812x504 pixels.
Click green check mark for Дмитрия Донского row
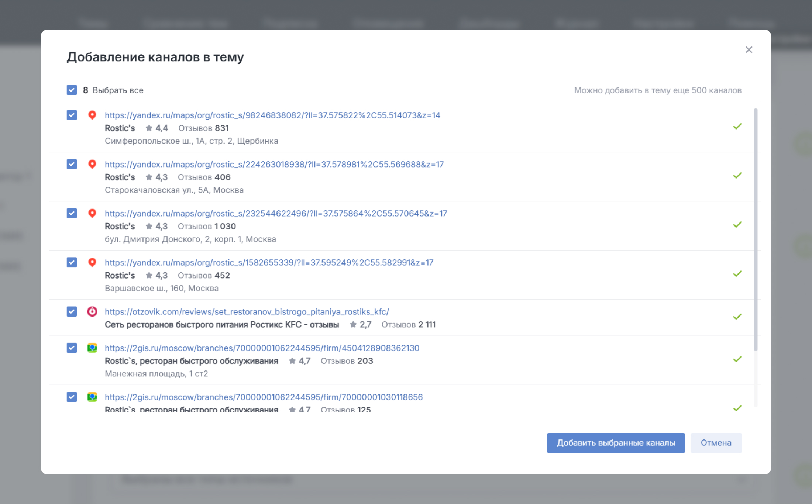(x=737, y=225)
